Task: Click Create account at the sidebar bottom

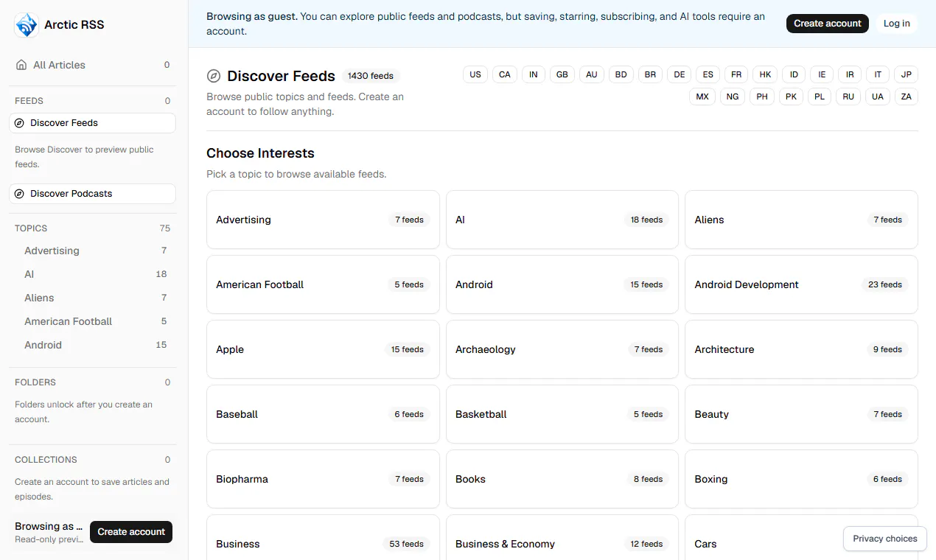Action: pos(131,532)
